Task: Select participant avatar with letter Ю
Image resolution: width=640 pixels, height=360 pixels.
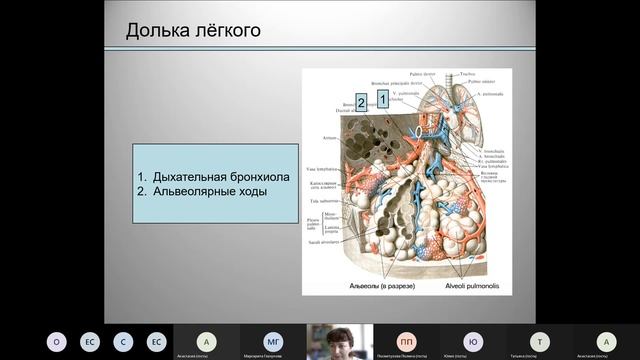Action: coord(473,342)
